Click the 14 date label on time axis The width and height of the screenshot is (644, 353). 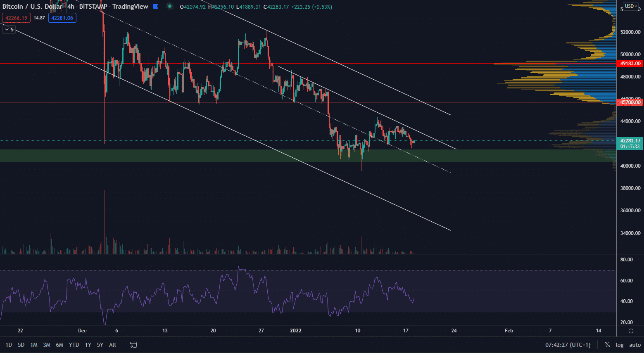coord(599,331)
